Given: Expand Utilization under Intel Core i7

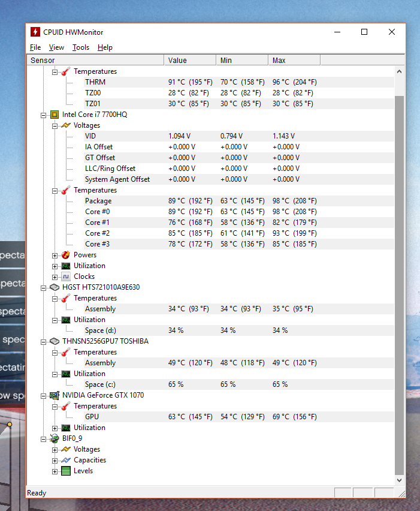Looking at the screenshot, I should point(55,266).
